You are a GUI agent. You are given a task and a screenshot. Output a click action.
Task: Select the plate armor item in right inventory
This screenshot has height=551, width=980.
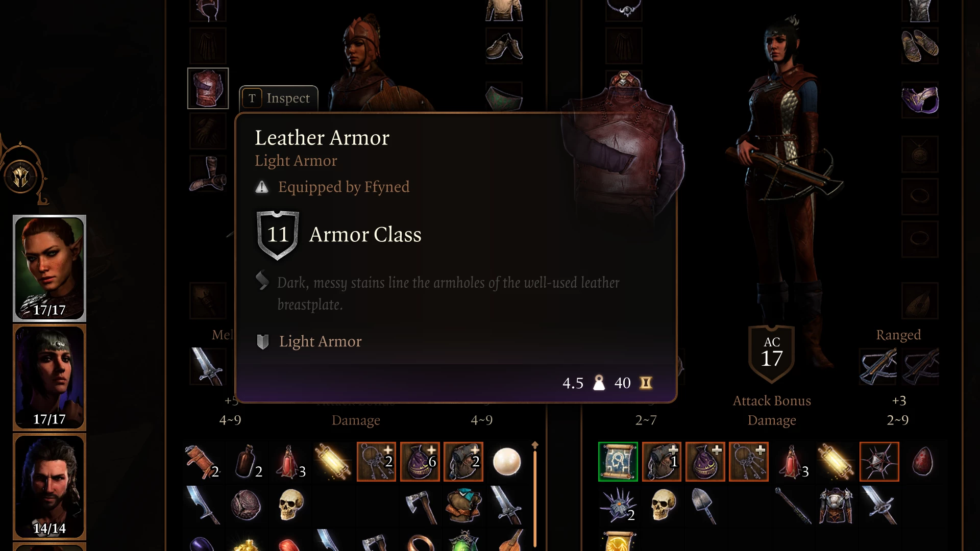point(836,506)
